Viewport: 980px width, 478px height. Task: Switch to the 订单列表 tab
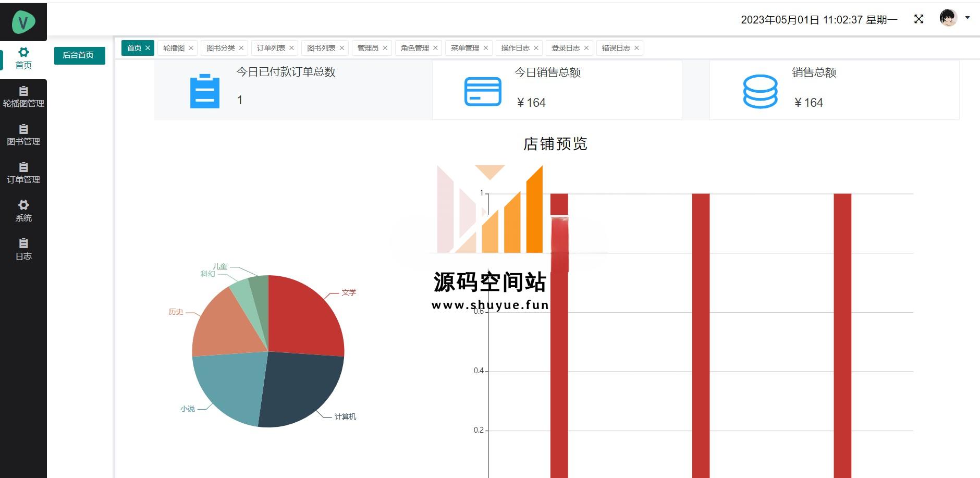coord(271,48)
